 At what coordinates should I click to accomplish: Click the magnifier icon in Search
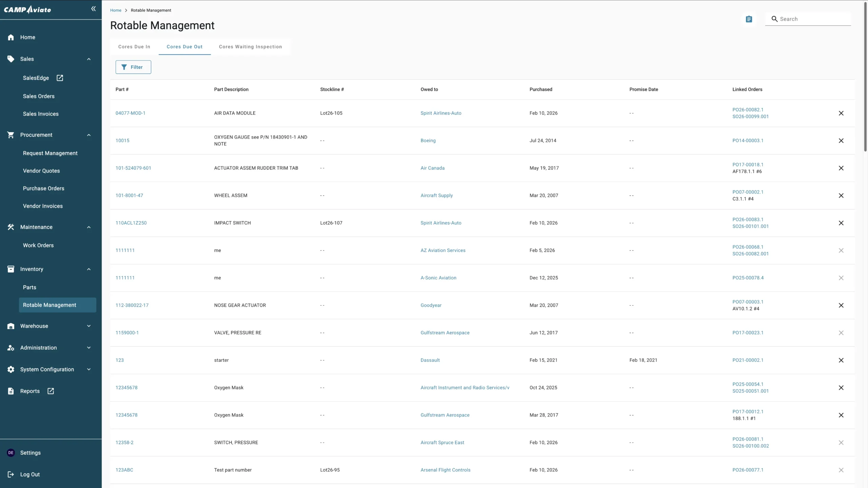coord(774,19)
